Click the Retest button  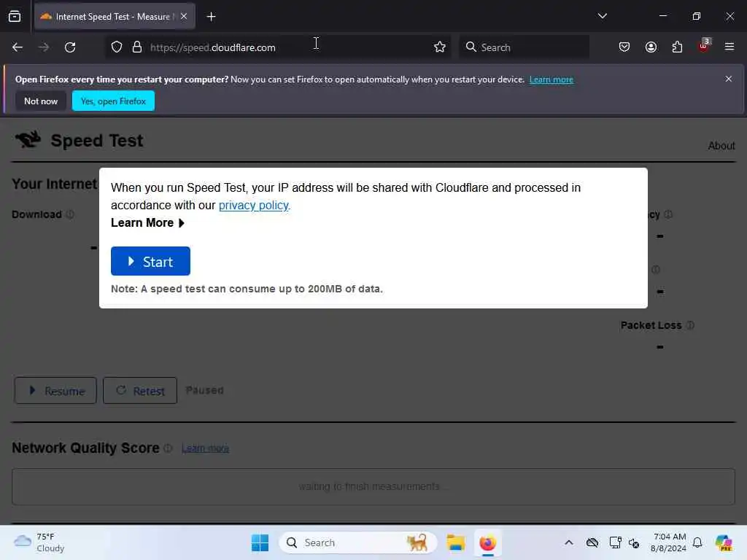click(140, 391)
